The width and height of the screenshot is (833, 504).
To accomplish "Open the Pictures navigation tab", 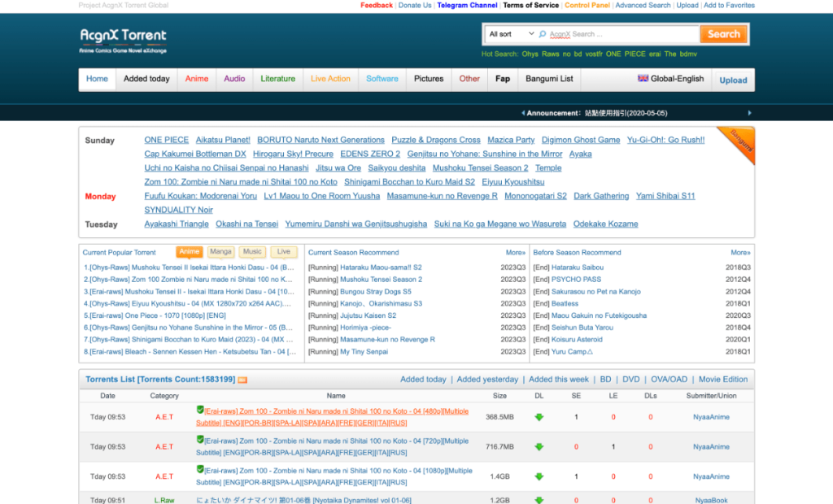I will coord(429,79).
